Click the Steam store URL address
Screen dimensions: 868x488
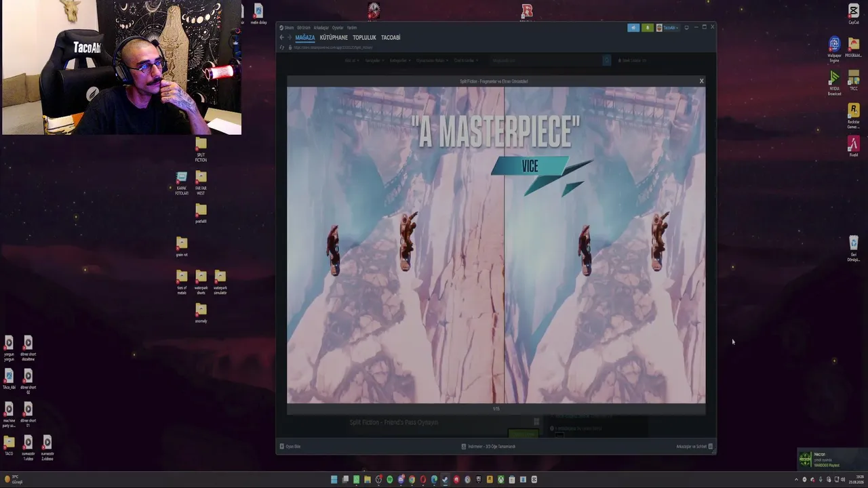pyautogui.click(x=333, y=47)
